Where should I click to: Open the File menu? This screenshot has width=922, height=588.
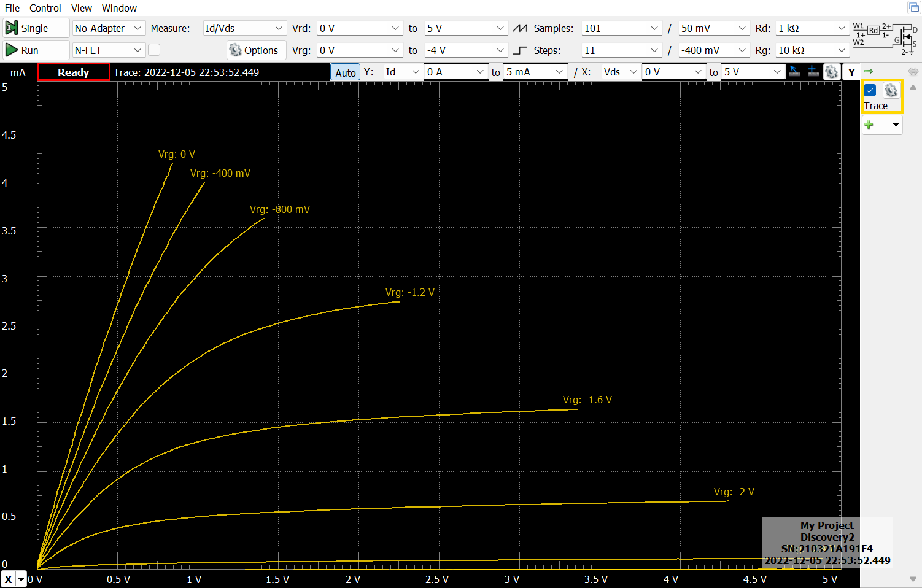tap(12, 8)
